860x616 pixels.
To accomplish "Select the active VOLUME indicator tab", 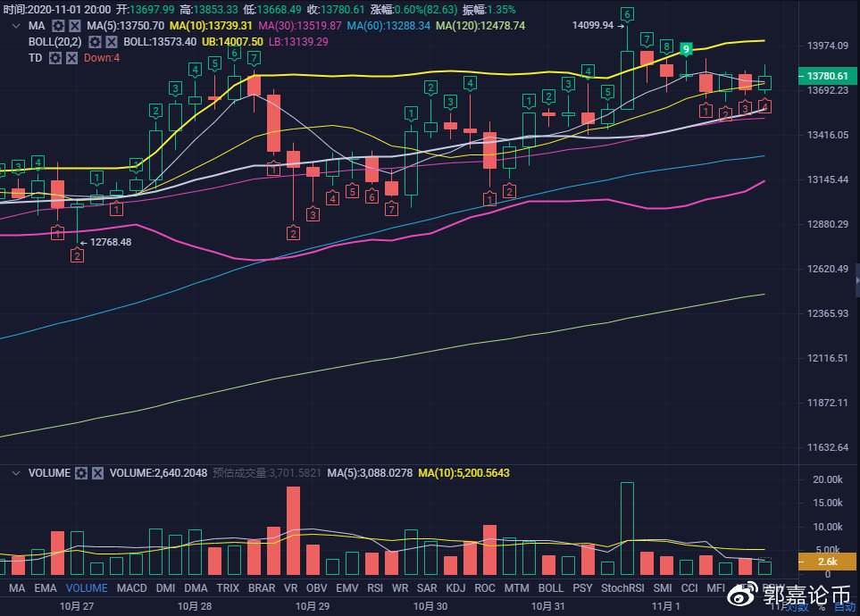I will [x=87, y=588].
